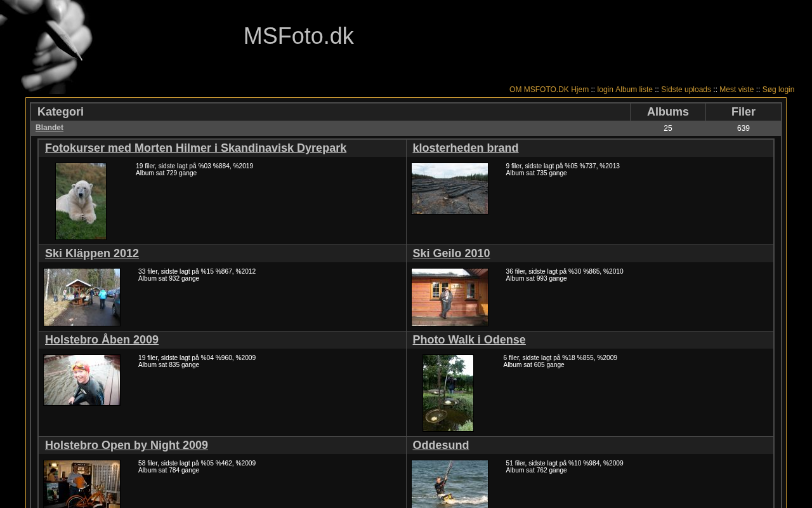Click the Albums column header
Screen dimensions: 812x508
coord(668,112)
